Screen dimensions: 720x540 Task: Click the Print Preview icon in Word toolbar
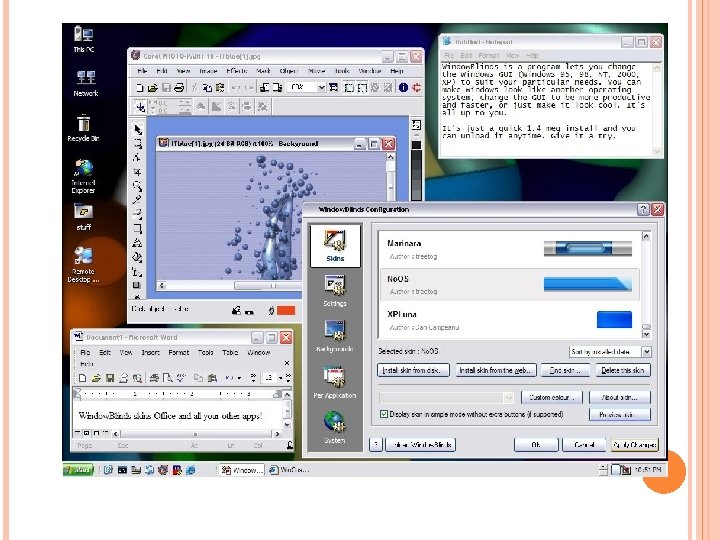[168, 378]
